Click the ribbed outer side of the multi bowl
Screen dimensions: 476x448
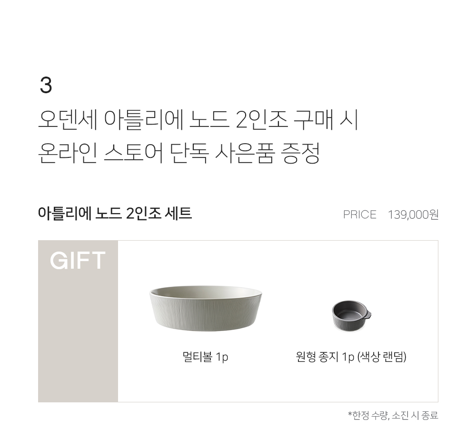click(206, 315)
